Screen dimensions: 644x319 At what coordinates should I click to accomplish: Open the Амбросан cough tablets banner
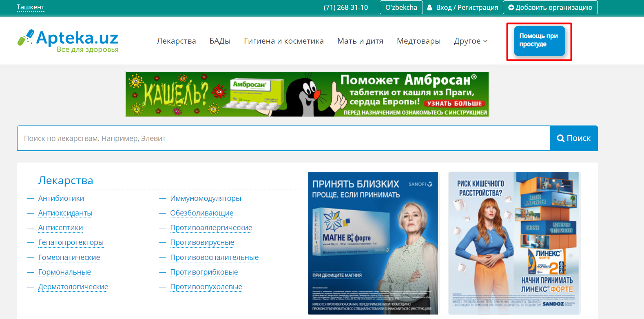click(307, 94)
